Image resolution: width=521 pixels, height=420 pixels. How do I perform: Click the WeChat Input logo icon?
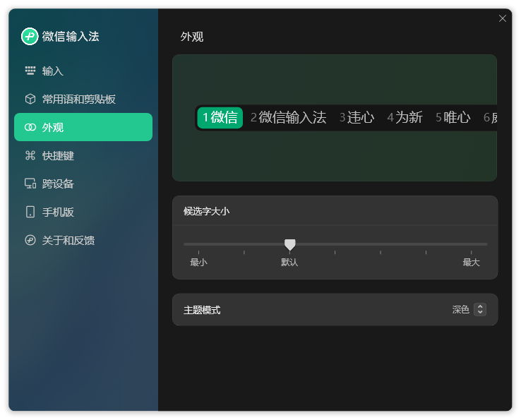30,36
